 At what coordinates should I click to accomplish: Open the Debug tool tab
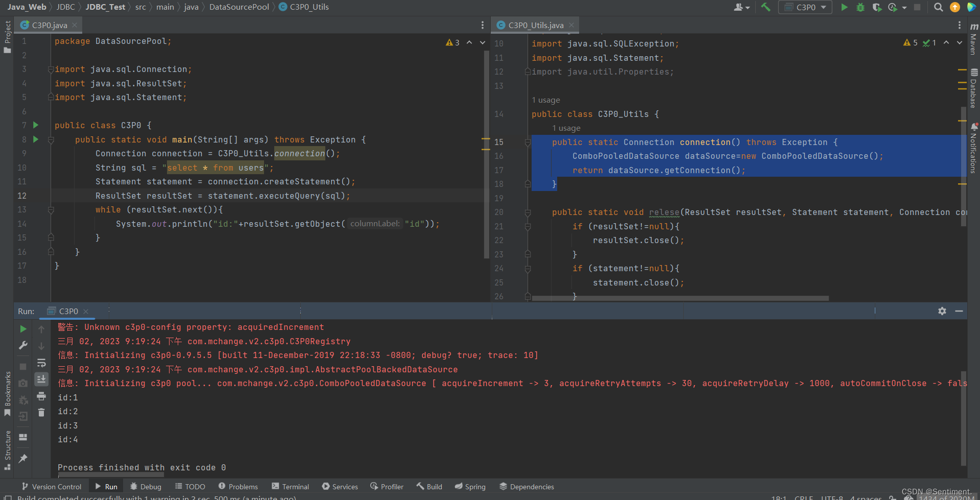tap(146, 487)
